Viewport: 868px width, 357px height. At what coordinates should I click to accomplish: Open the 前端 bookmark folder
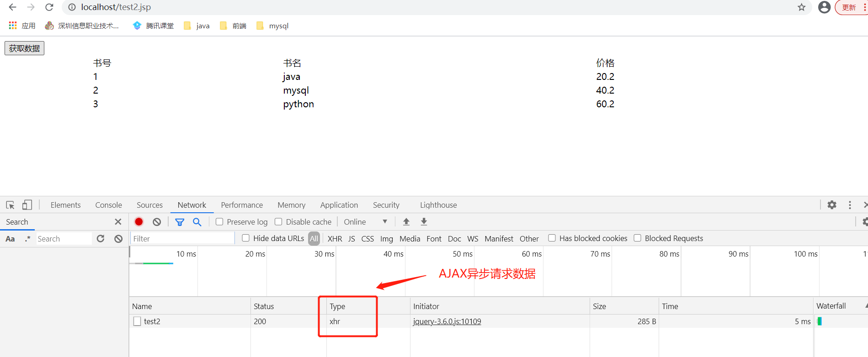tap(233, 26)
